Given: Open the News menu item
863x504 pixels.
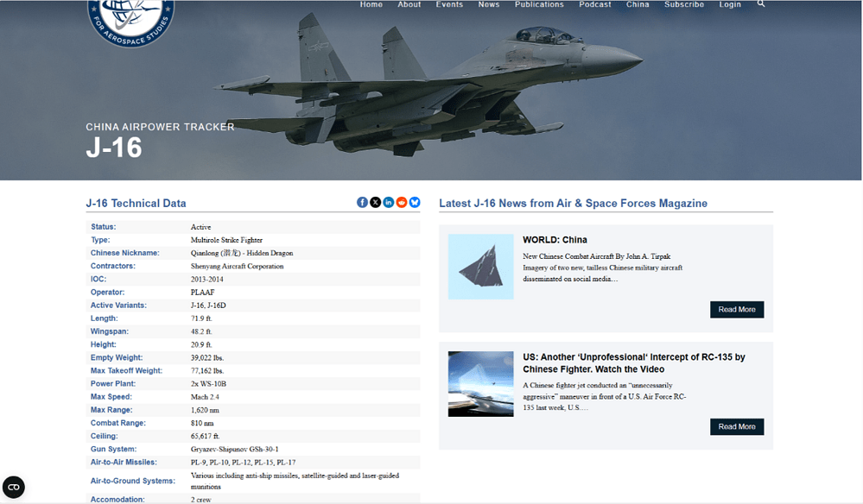Looking at the screenshot, I should point(489,4).
